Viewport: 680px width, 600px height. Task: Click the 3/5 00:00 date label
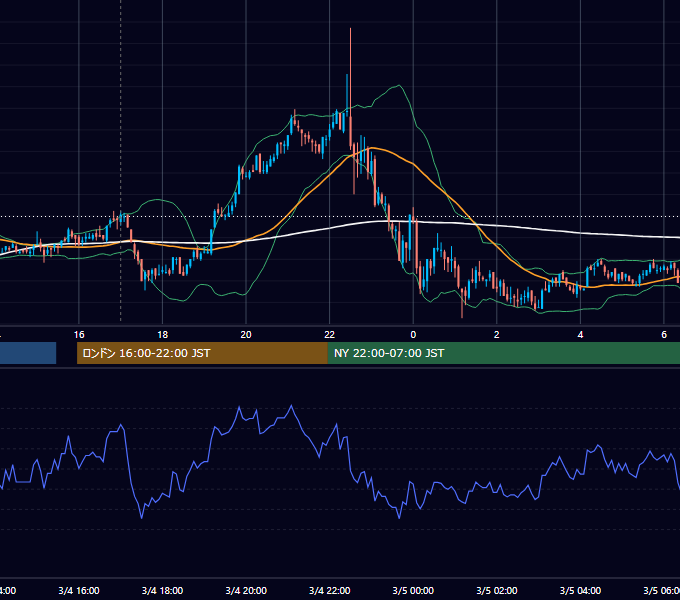pos(413,590)
